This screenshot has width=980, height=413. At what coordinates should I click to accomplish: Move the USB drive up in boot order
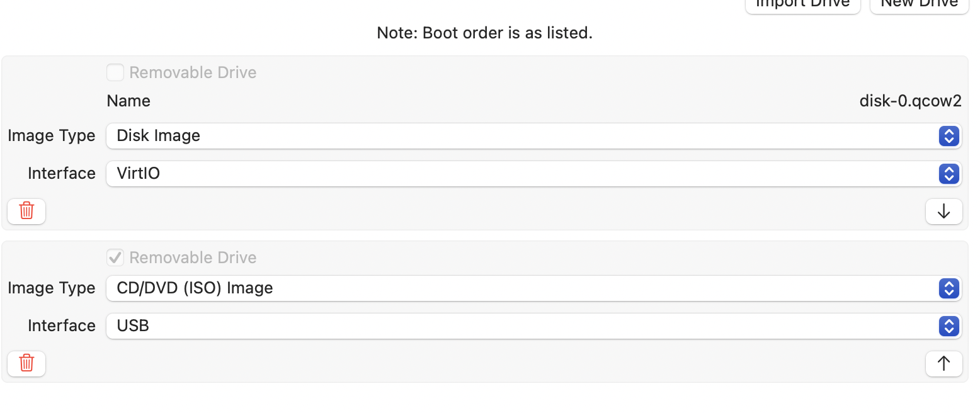(x=943, y=363)
